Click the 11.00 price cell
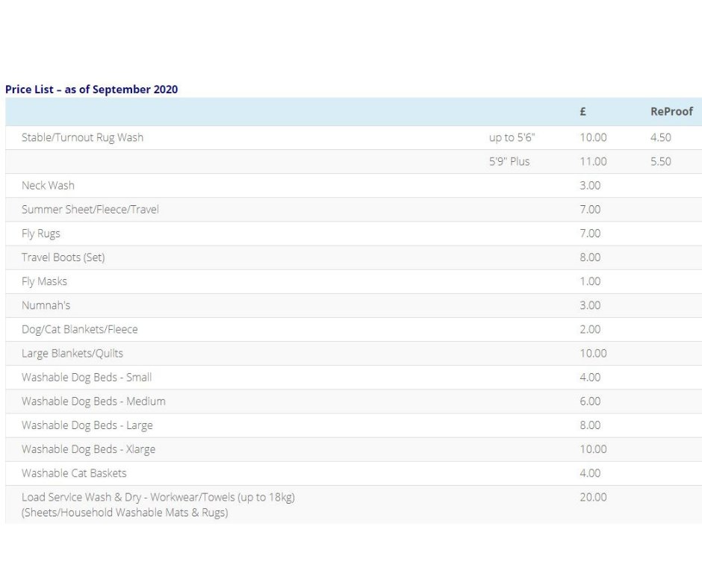This screenshot has width=702, height=588. click(593, 161)
